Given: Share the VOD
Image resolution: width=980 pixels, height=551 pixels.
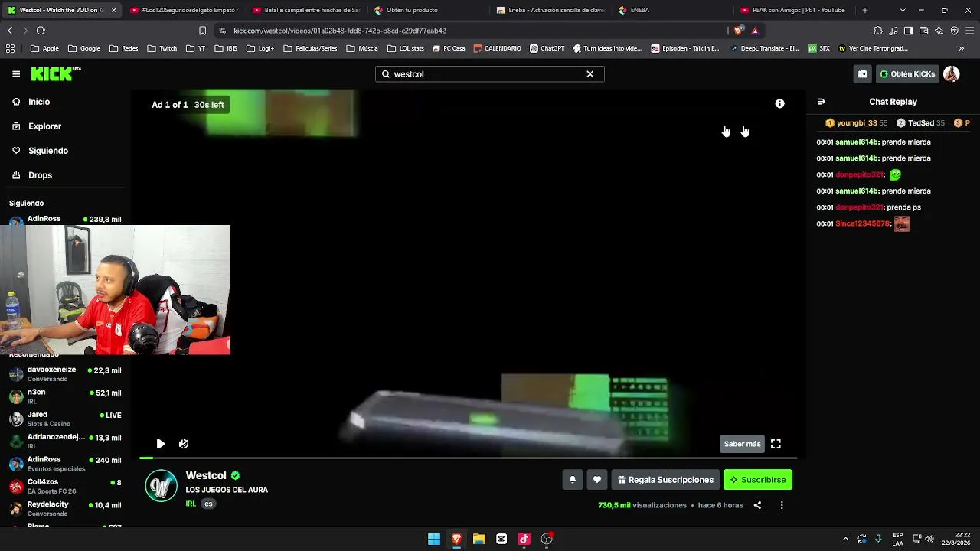Looking at the screenshot, I should tap(757, 505).
